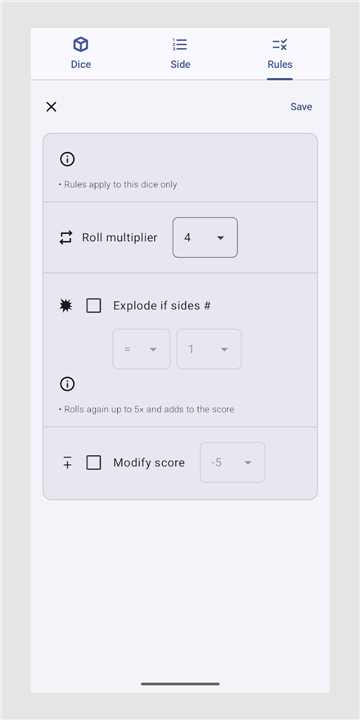The width and height of the screenshot is (360, 720).
Task: Expand the explode side number dropdown
Action: click(x=209, y=349)
